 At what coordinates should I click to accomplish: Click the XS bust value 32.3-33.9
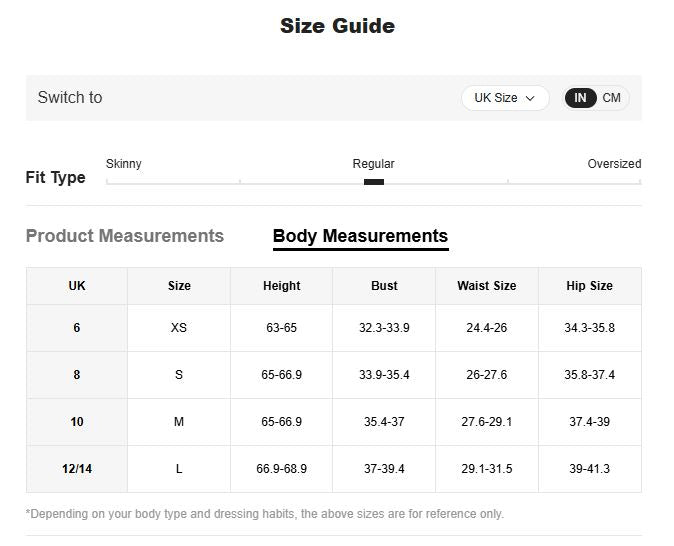pyautogui.click(x=384, y=328)
